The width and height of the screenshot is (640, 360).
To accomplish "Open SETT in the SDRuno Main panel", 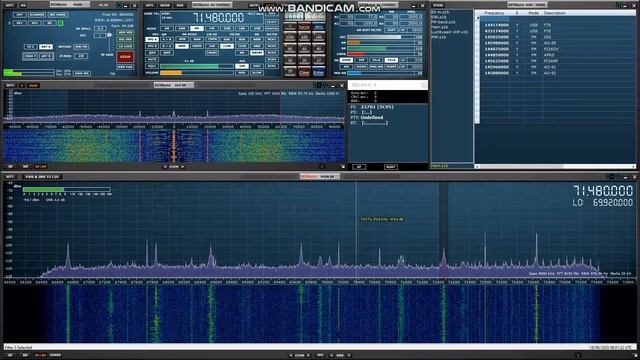I will 10,5.
